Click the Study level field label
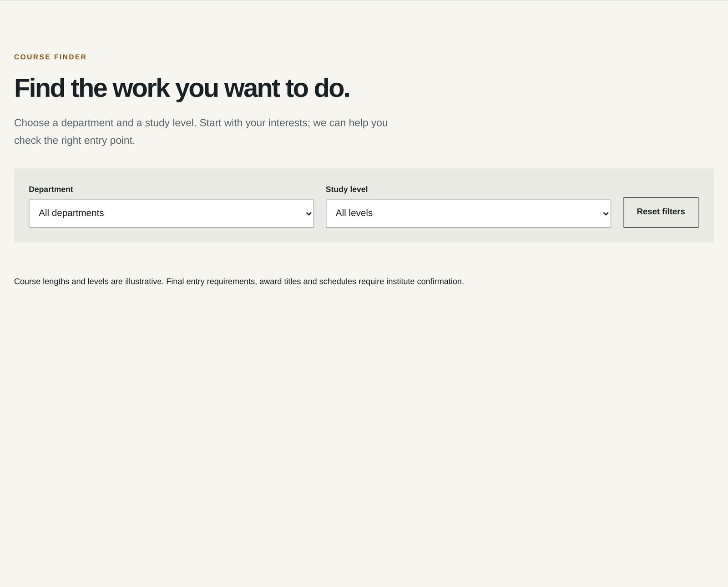The width and height of the screenshot is (728, 587). click(347, 189)
